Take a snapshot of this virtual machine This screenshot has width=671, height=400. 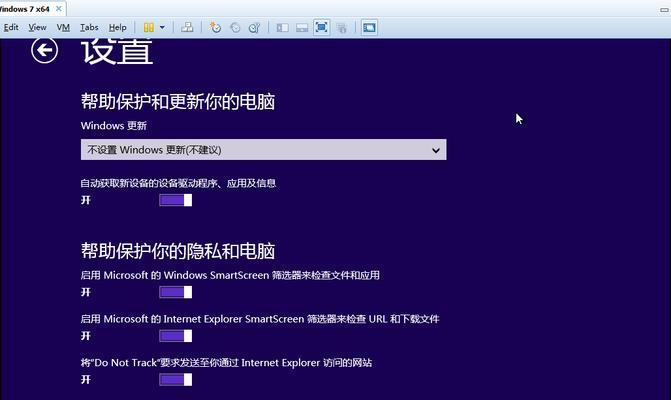pyautogui.click(x=215, y=28)
